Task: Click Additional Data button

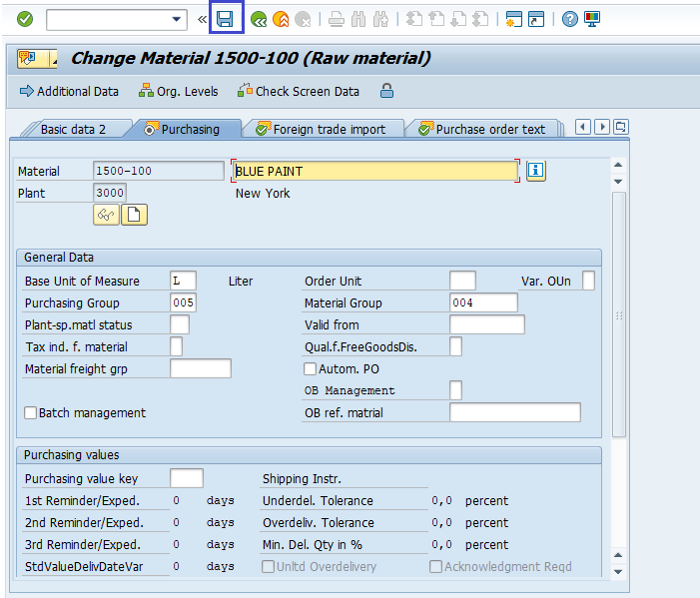Action: coord(69,92)
